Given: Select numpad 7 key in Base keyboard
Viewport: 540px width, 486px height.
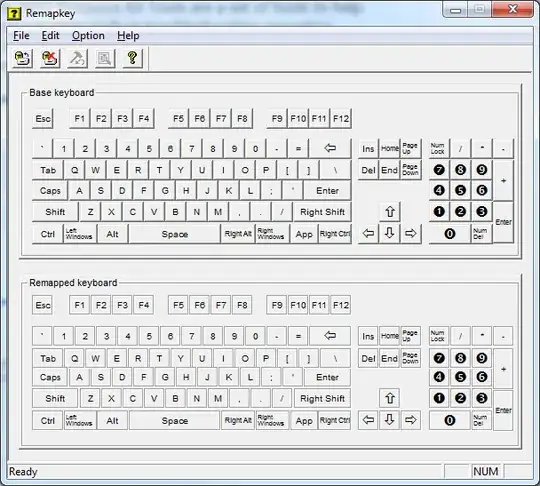Looking at the screenshot, I should 439,169.
